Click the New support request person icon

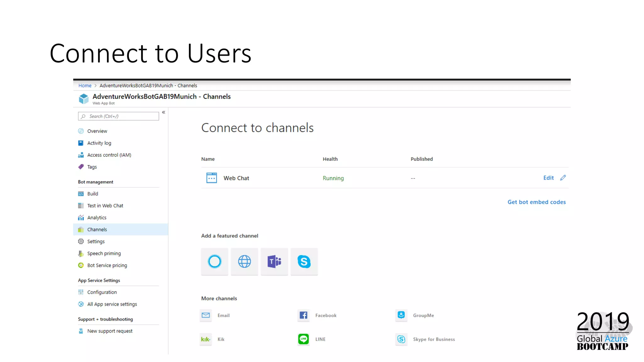[81, 331]
